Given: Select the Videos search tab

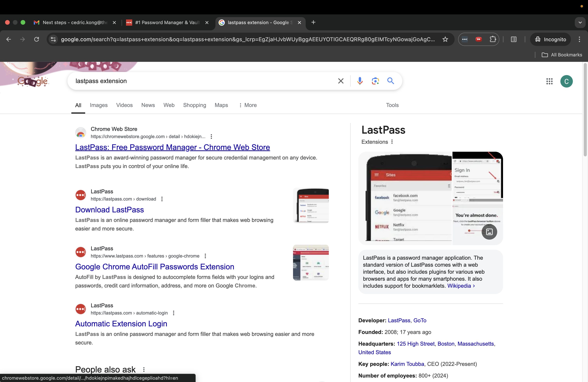Looking at the screenshot, I should tap(124, 105).
